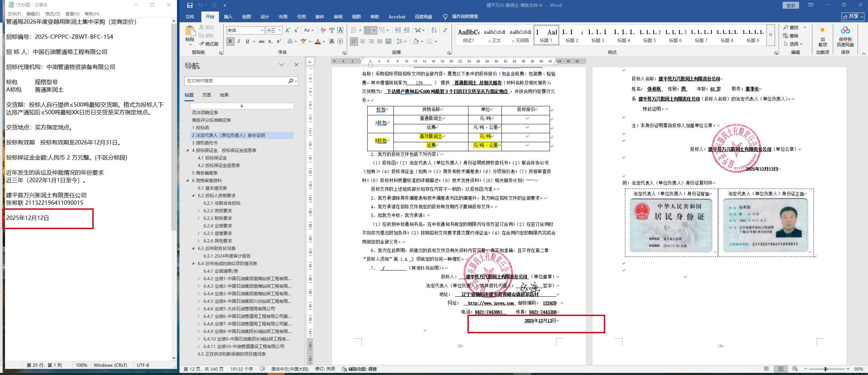Viewport: 868px width, 375px height.
Task: Collapse the 6.2 投标人资格要求 heading
Action: [x=193, y=196]
